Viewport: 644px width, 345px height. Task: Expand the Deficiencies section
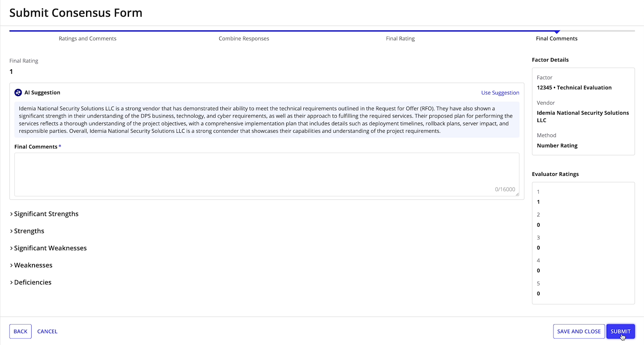[x=30, y=282]
